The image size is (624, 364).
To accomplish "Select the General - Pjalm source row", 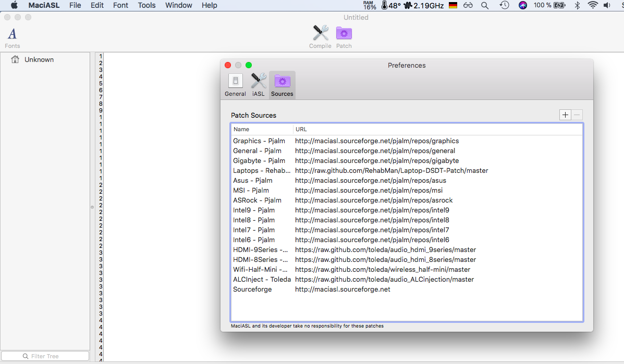I will click(x=407, y=150).
